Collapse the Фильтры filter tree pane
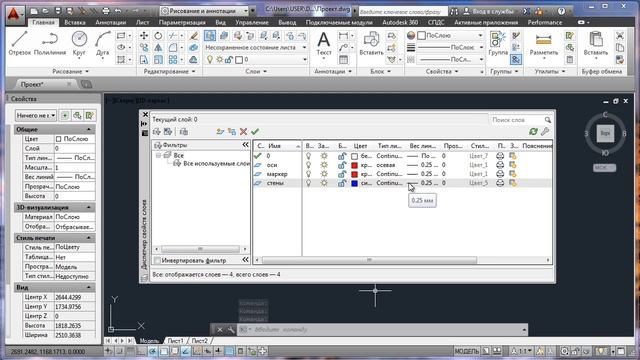Viewport: 640px width, 360px height. tap(245, 145)
